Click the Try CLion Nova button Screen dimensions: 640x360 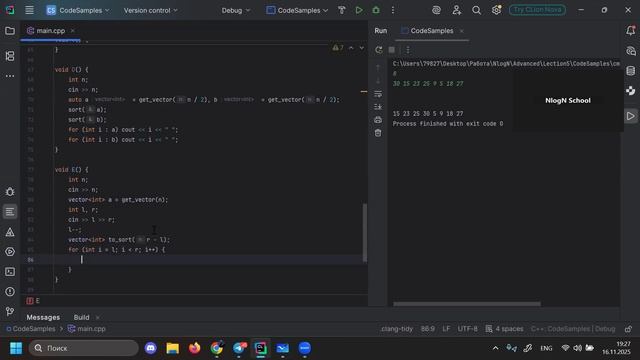(x=537, y=10)
